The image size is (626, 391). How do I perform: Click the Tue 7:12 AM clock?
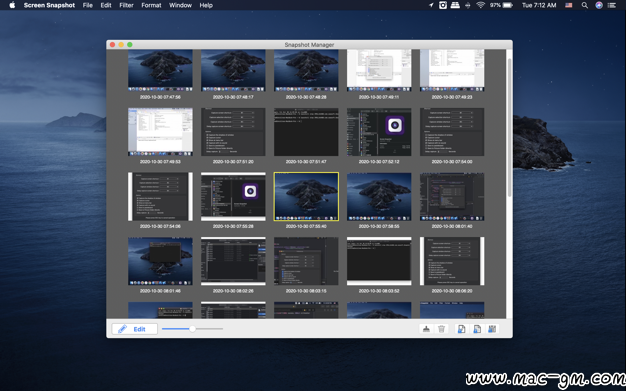[539, 5]
